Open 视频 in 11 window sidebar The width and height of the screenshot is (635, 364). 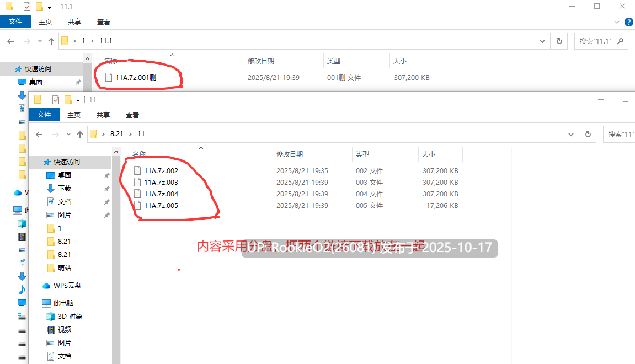click(65, 330)
